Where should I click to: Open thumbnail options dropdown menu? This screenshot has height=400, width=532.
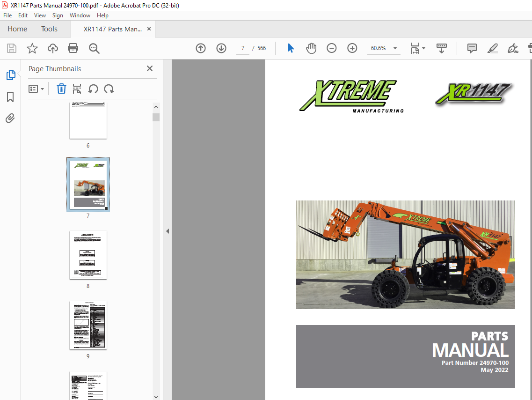(36, 89)
